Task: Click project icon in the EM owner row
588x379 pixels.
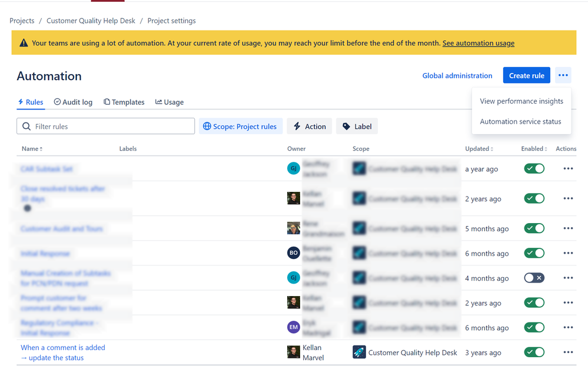Action: (359, 327)
